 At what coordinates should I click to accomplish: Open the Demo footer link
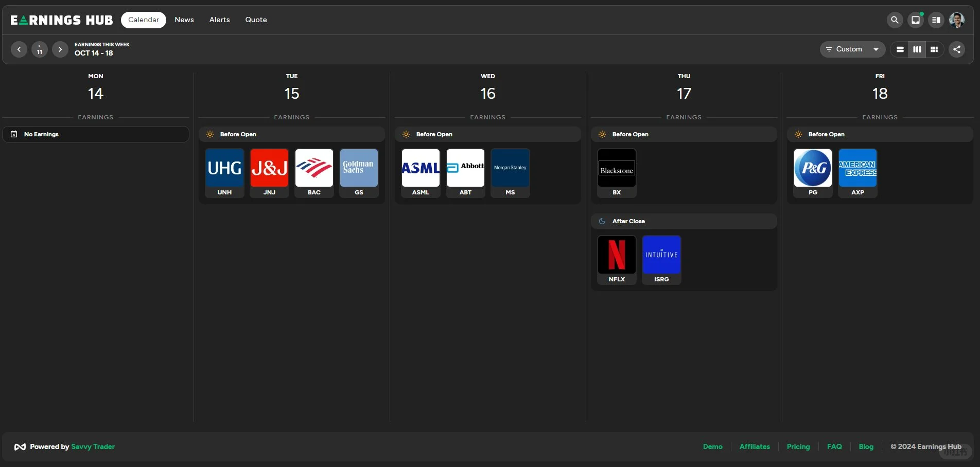click(x=713, y=446)
